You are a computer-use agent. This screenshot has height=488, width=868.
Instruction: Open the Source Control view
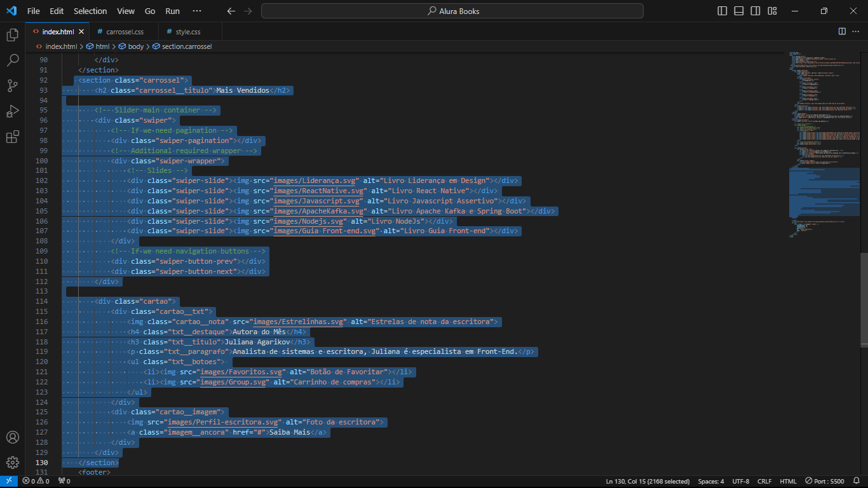(13, 86)
